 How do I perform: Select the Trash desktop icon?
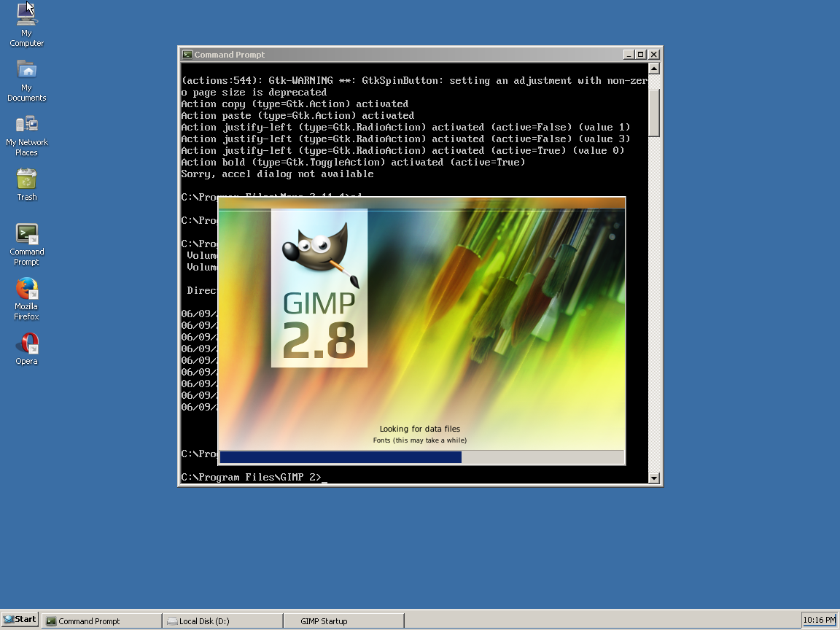click(26, 184)
